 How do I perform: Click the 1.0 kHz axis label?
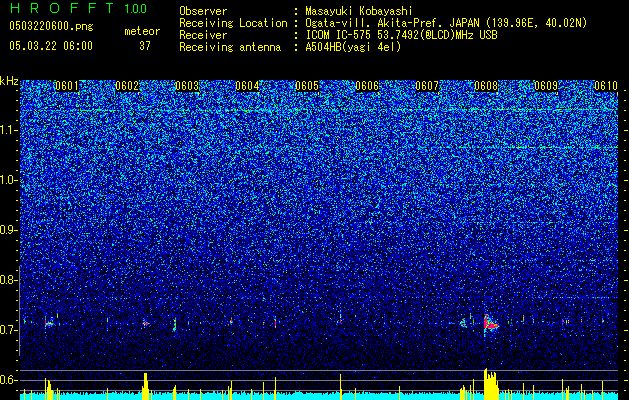click(9, 180)
